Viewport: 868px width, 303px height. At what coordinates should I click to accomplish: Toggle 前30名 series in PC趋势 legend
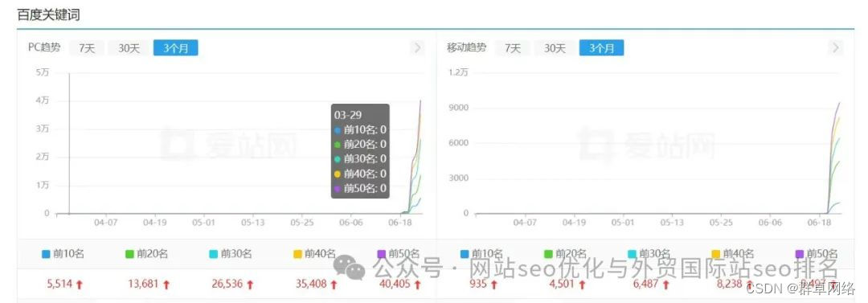tap(231, 254)
